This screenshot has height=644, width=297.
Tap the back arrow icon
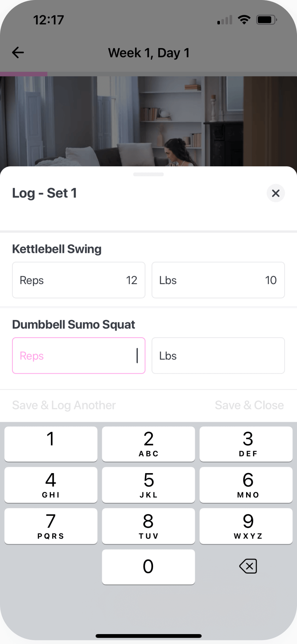coord(18,53)
